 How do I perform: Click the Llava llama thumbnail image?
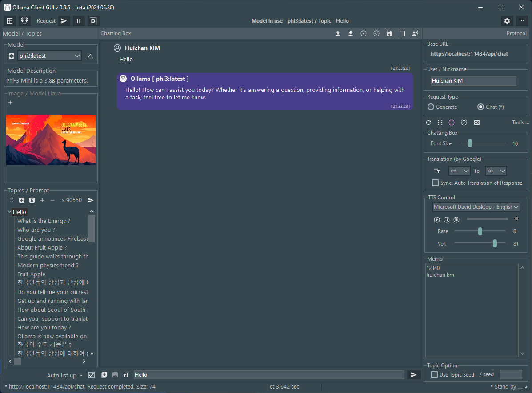51,140
